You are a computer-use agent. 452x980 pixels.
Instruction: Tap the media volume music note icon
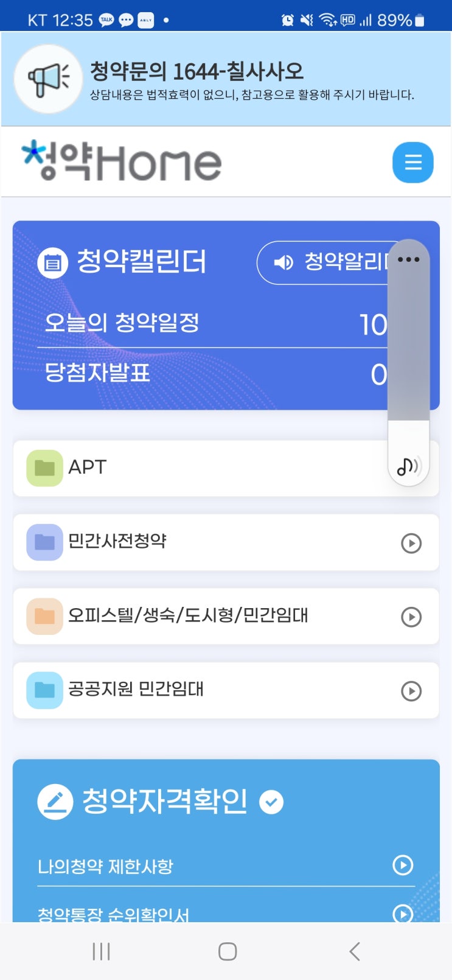409,466
